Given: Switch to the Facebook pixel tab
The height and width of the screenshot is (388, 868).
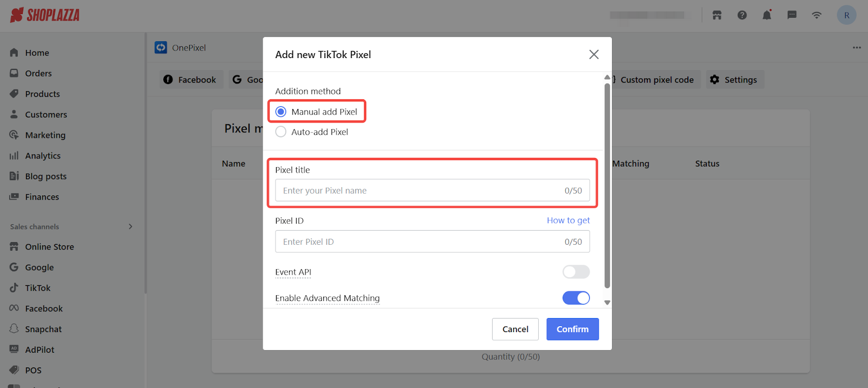Looking at the screenshot, I should point(190,80).
